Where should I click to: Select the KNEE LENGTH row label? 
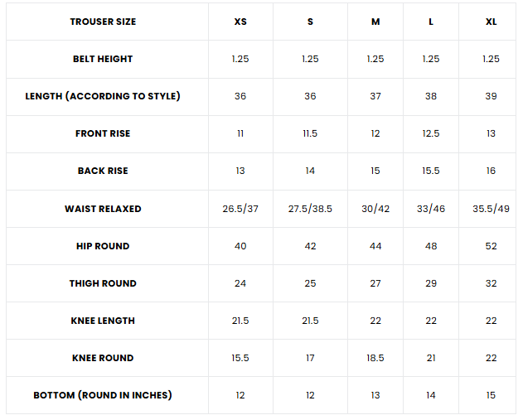click(103, 321)
